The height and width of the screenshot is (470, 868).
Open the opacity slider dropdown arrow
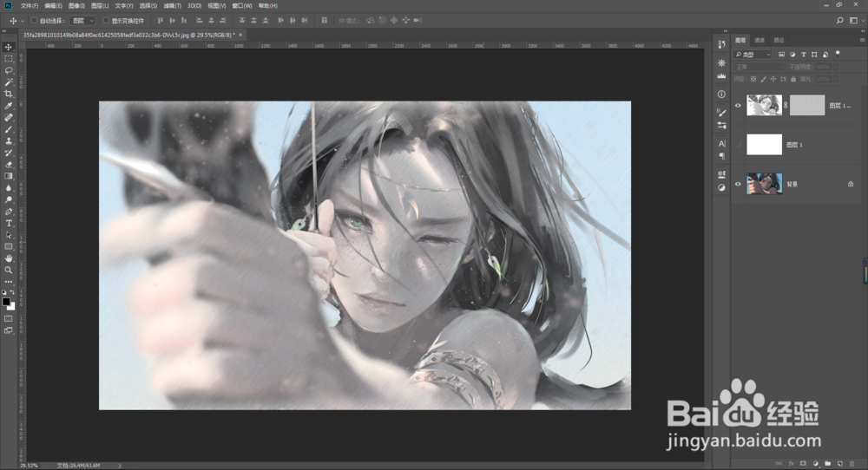click(x=836, y=67)
